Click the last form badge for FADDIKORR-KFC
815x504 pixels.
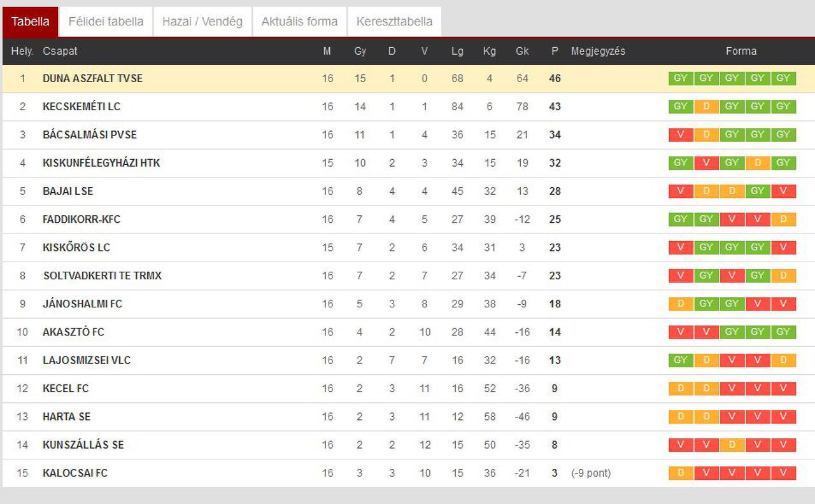[783, 219]
